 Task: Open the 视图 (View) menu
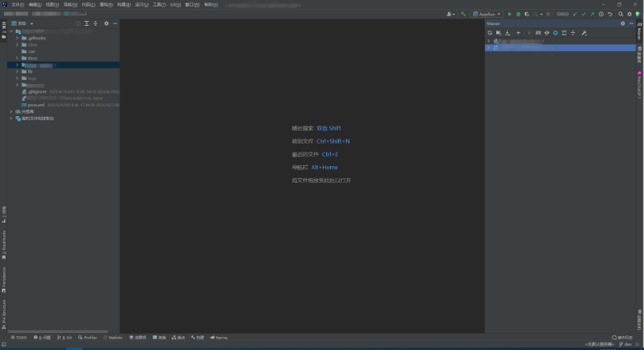pyautogui.click(x=52, y=5)
